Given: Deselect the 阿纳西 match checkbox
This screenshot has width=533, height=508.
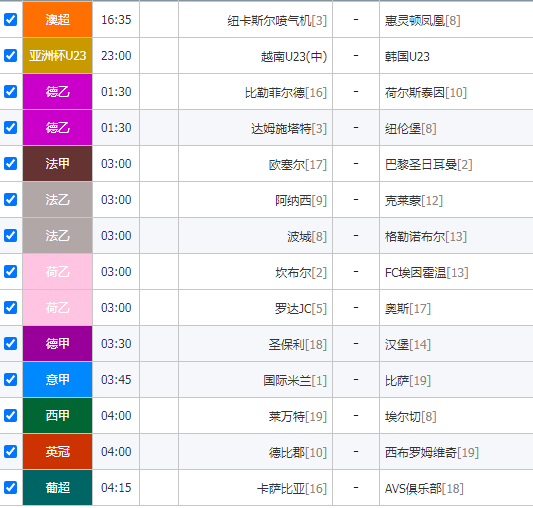Looking at the screenshot, I should click(x=11, y=200).
